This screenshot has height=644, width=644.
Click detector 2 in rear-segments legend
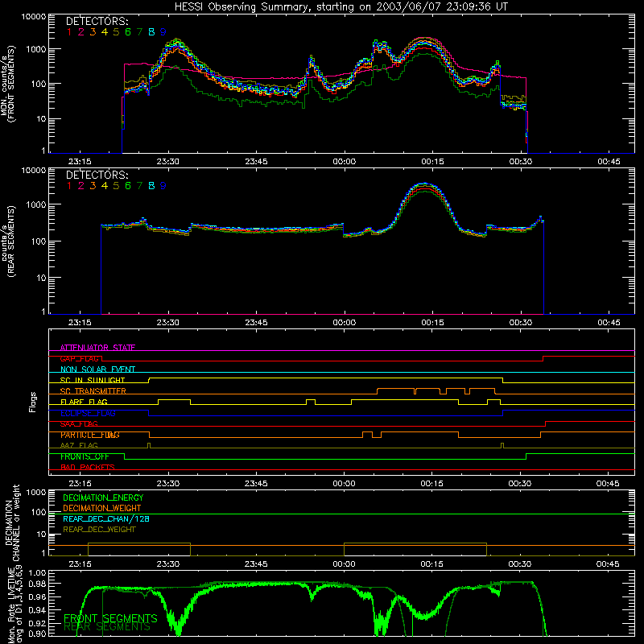tap(81, 186)
